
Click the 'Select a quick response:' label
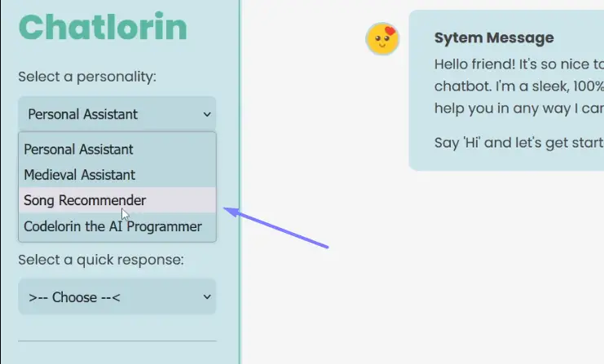pyautogui.click(x=101, y=260)
